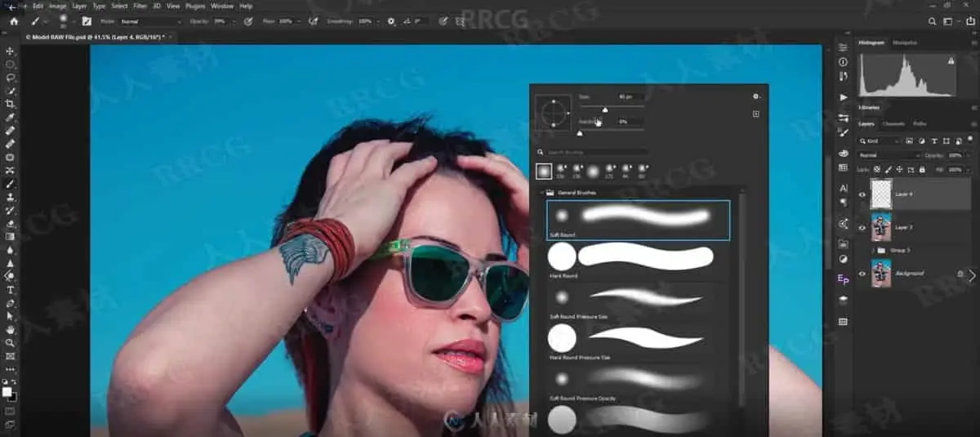Open the EP plugin panel icon
This screenshot has width=980, height=437.
click(x=844, y=279)
